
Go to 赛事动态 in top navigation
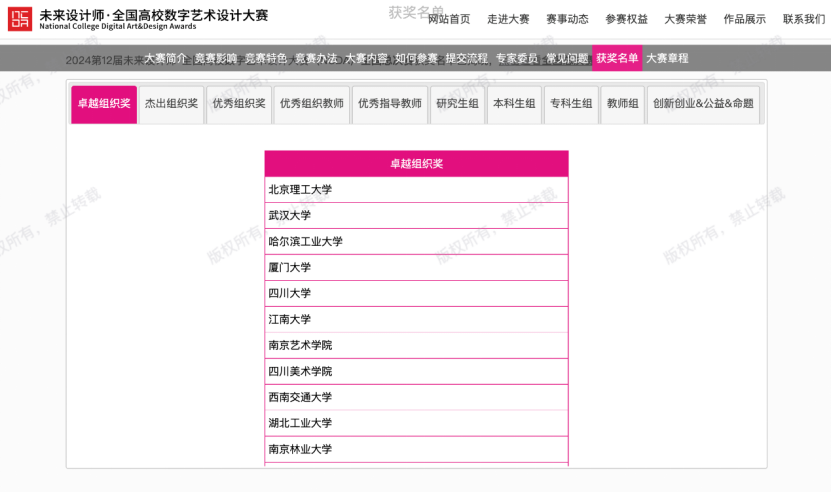pyautogui.click(x=567, y=19)
